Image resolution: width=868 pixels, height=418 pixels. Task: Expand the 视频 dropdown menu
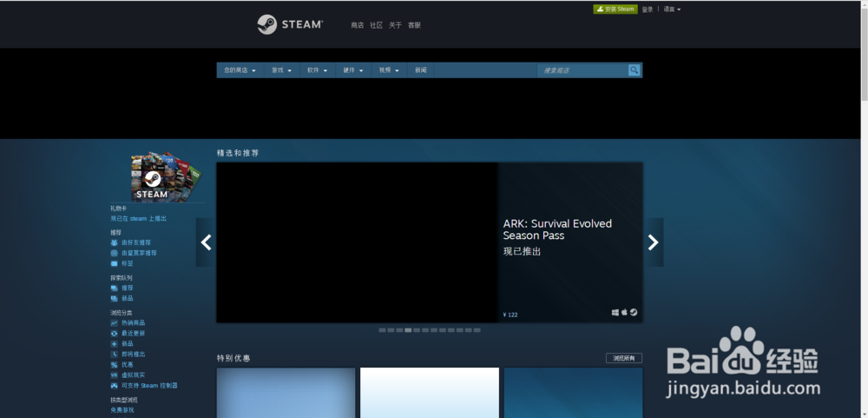[x=389, y=70]
